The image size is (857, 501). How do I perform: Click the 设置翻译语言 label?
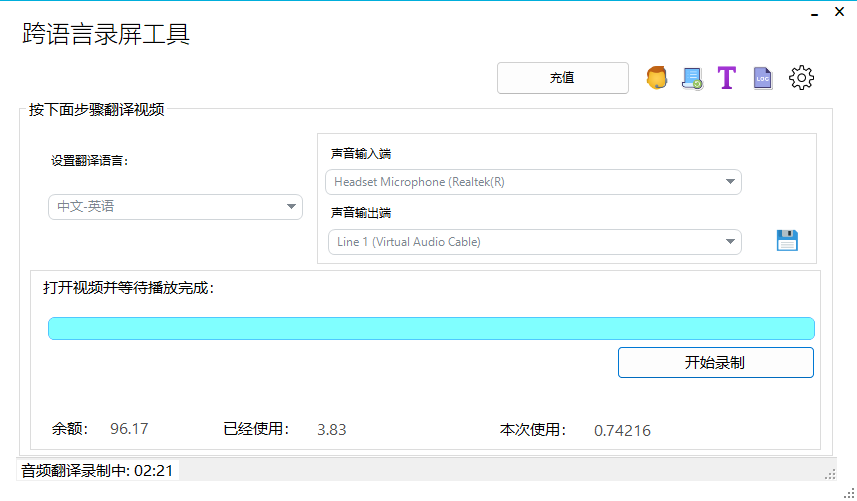click(x=90, y=161)
